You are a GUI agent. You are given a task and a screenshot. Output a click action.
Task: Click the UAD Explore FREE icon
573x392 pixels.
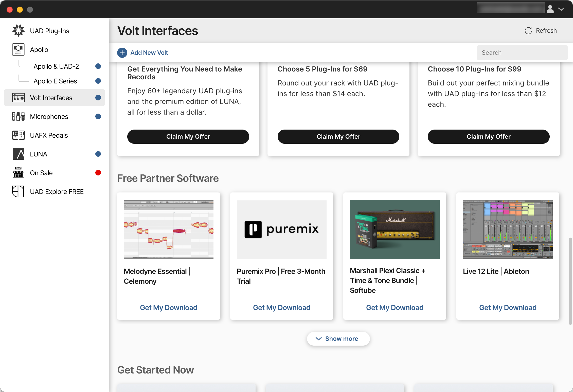point(19,191)
